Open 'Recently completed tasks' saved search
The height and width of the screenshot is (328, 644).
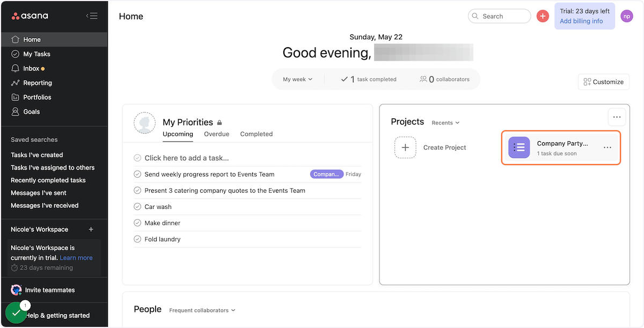point(48,180)
